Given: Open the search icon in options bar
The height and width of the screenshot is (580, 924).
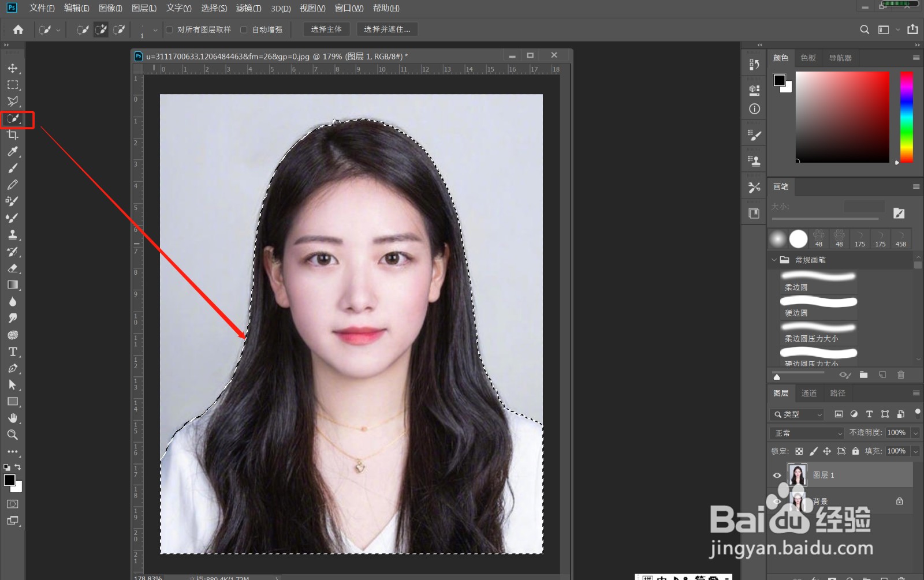Looking at the screenshot, I should click(865, 29).
